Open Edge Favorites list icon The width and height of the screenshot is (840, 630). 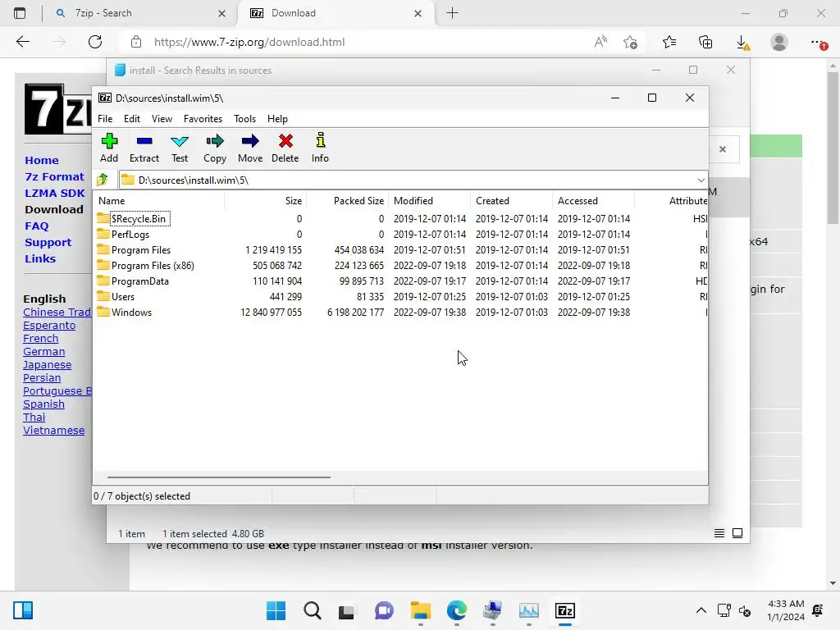tap(669, 43)
